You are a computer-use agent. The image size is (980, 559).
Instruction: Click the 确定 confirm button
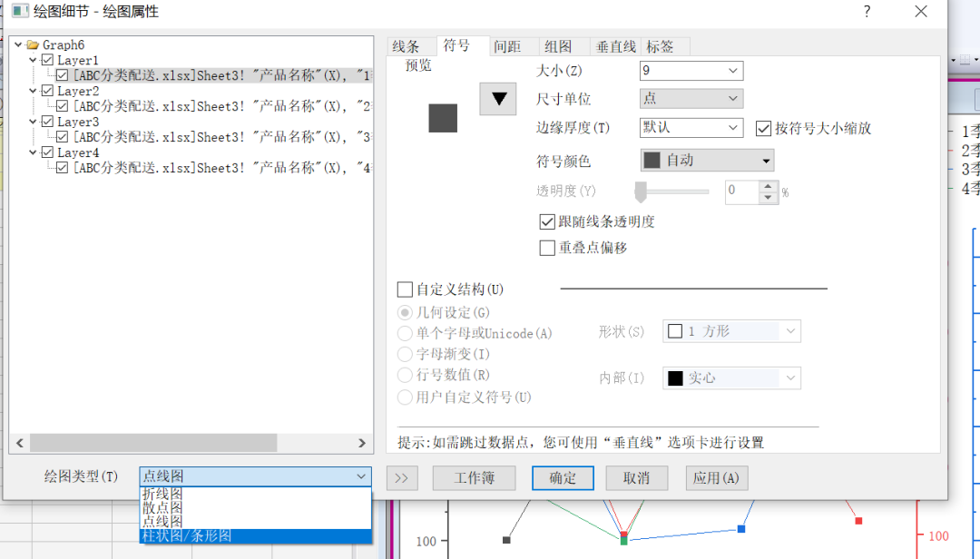point(563,477)
